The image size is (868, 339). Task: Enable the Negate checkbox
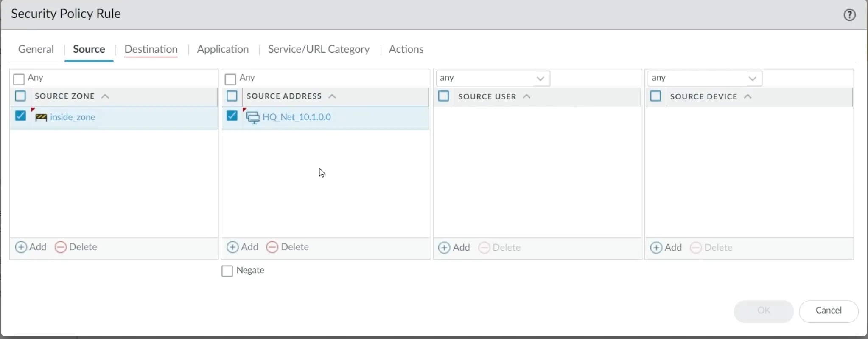click(x=227, y=271)
